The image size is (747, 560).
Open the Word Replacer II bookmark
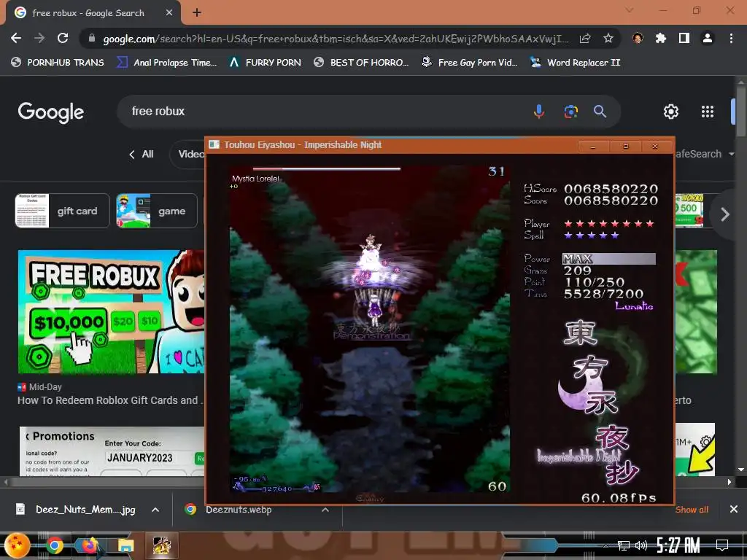click(x=575, y=63)
